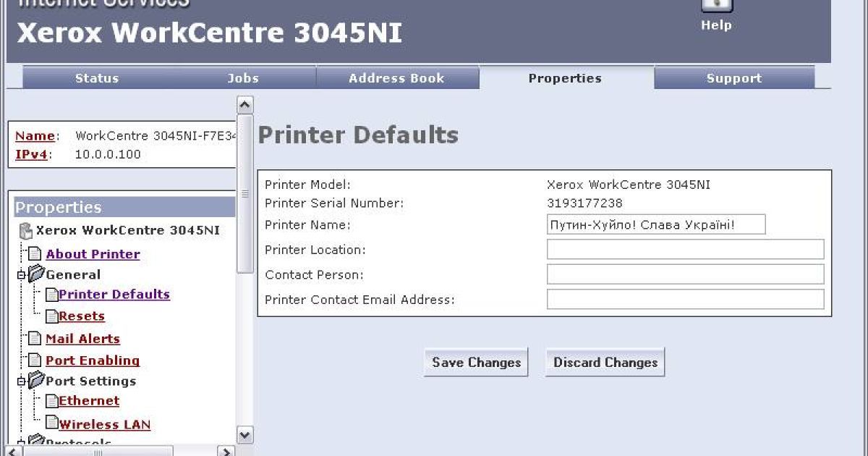Image resolution: width=868 pixels, height=456 pixels.
Task: Click the Xerox WorkCentre 3045NI tree root label
Action: pyautogui.click(x=128, y=231)
